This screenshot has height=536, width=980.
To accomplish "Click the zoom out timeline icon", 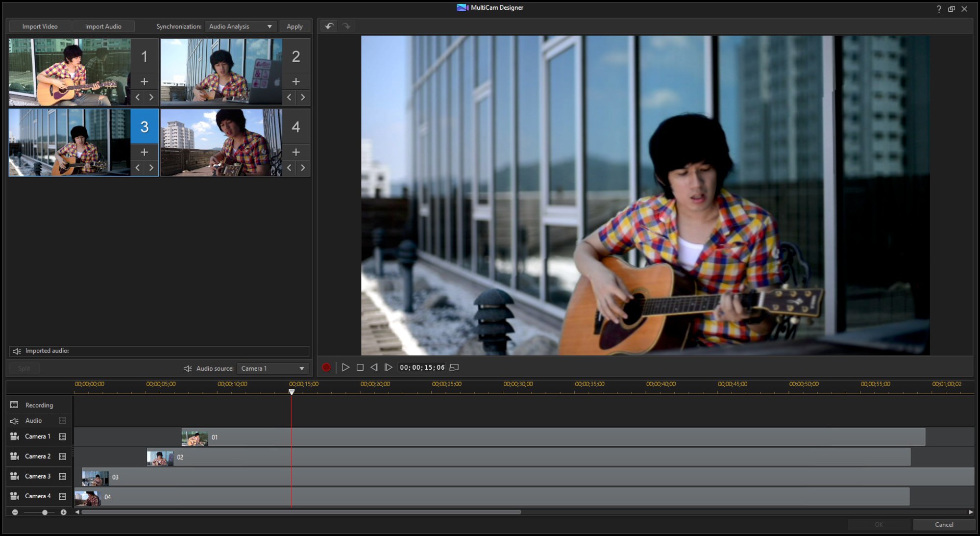I will click(15, 512).
